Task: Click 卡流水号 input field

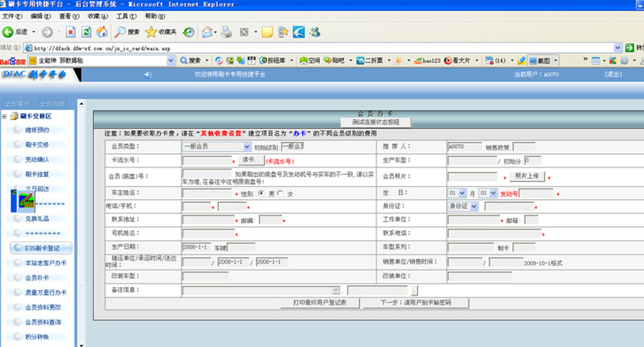Action: (x=207, y=160)
